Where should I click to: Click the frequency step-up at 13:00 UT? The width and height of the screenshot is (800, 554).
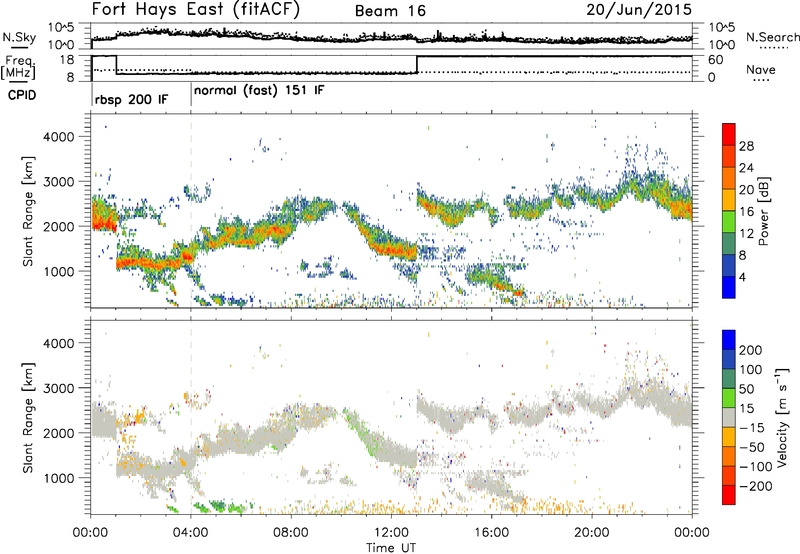click(417, 64)
